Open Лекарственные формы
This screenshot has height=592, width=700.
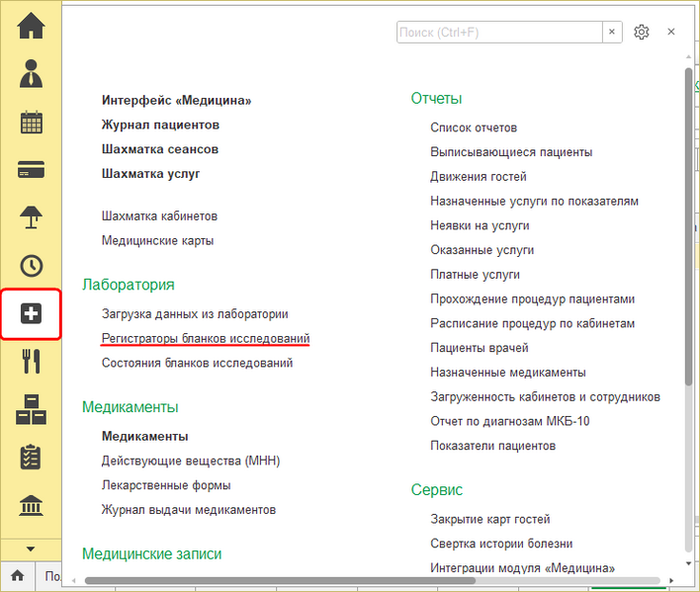click(166, 485)
